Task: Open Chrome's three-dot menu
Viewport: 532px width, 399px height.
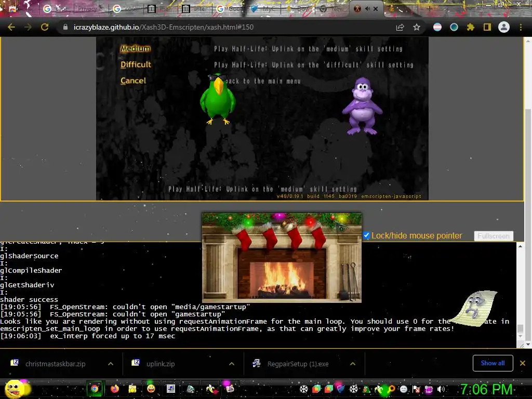Action: point(521,27)
